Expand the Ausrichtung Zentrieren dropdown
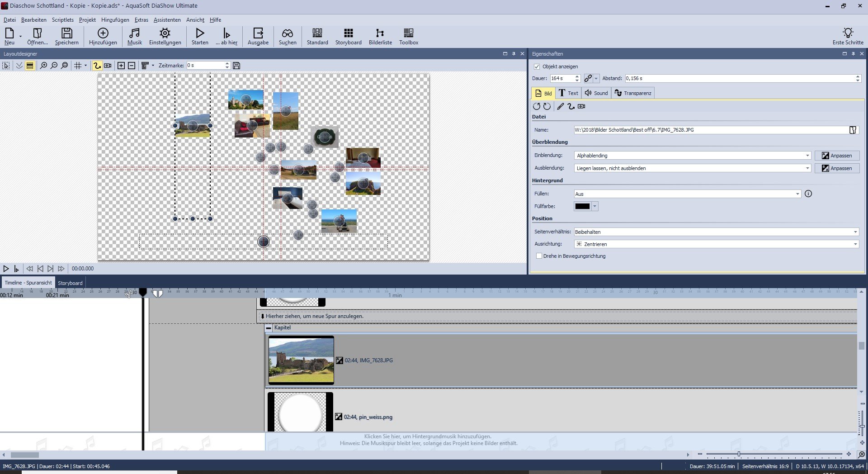Image resolution: width=868 pixels, height=474 pixels. (855, 244)
